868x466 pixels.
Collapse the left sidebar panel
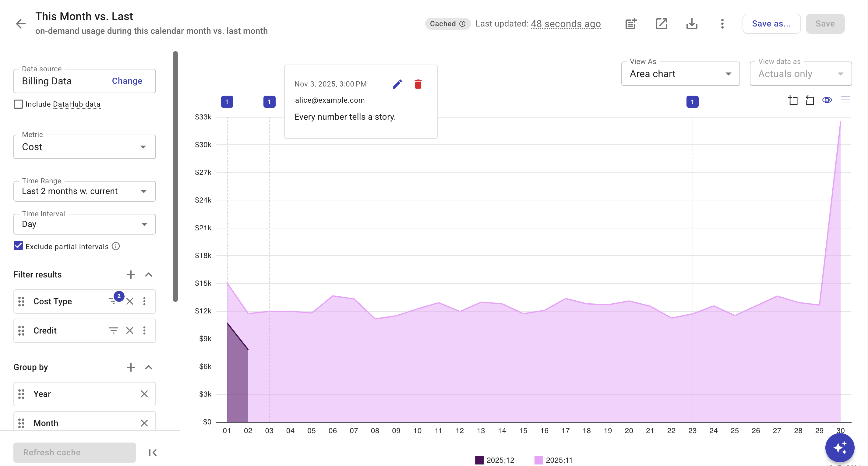coord(153,452)
